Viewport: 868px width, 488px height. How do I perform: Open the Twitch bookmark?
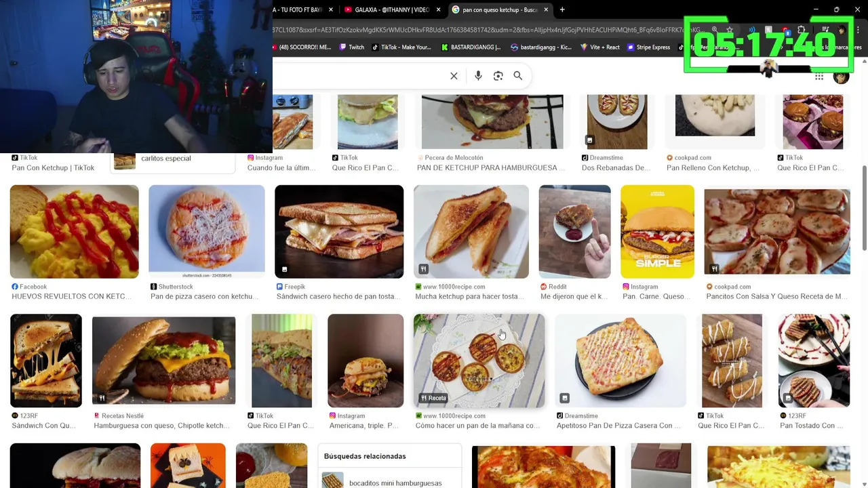(x=352, y=47)
